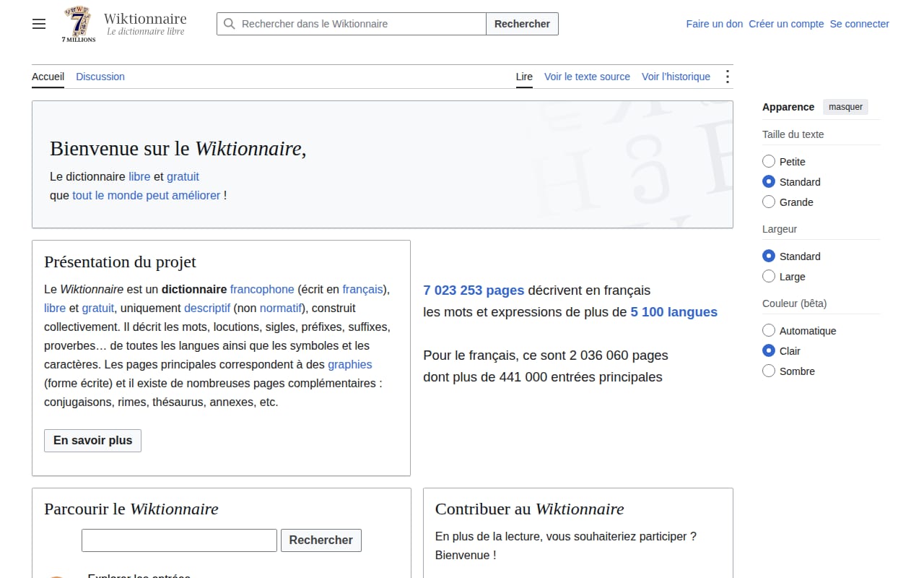Image resolution: width=924 pixels, height=578 pixels.
Task: Open the Discussion tab
Action: 100,77
